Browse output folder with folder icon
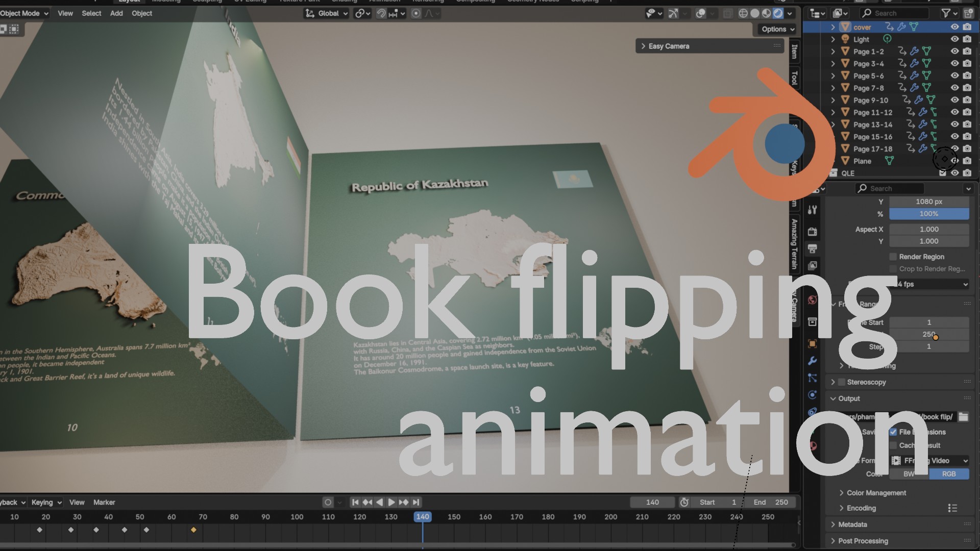This screenshot has width=980, height=551. [x=963, y=417]
